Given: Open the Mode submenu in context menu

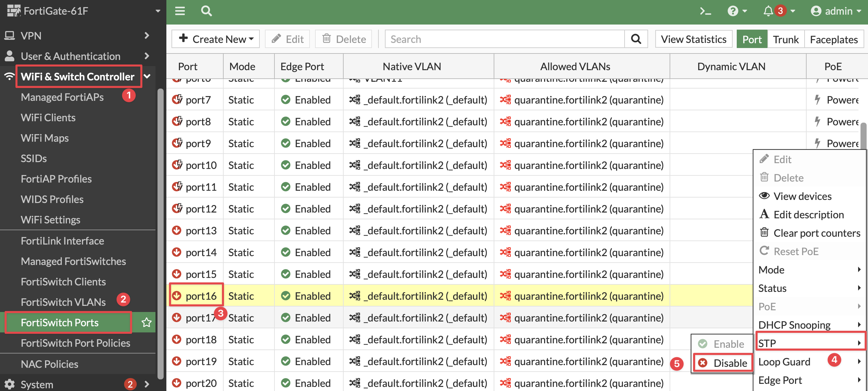Looking at the screenshot, I should coord(810,270).
